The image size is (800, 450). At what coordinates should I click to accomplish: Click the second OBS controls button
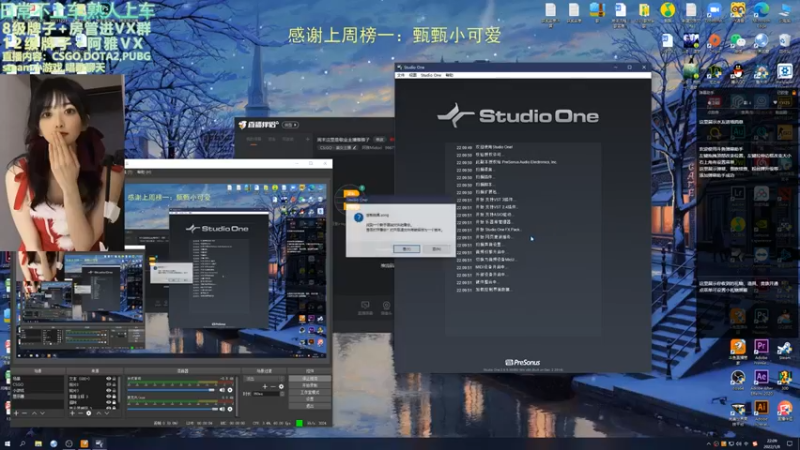310,385
